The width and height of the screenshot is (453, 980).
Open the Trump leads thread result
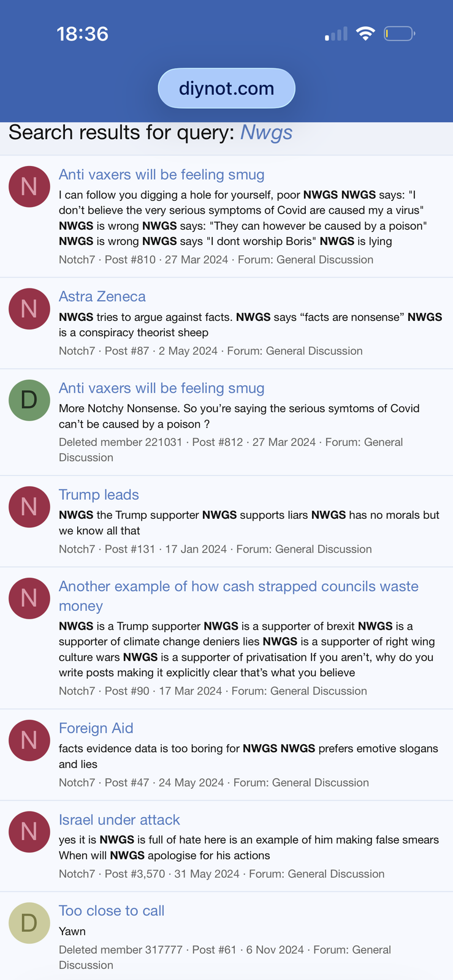coord(99,495)
